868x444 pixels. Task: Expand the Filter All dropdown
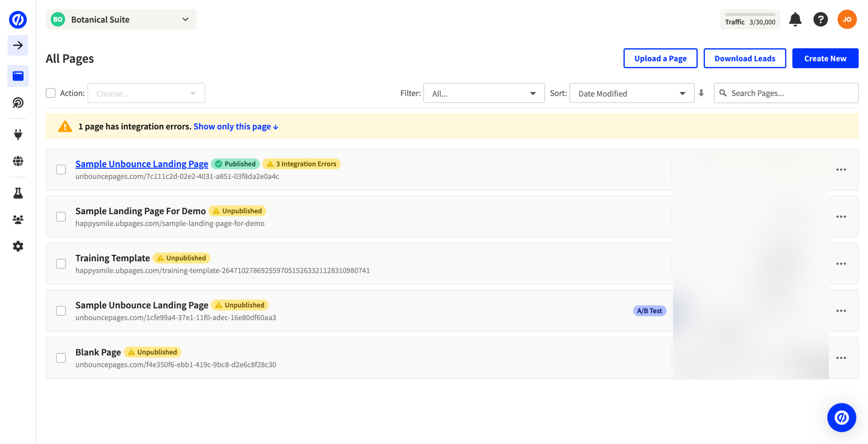(x=483, y=93)
